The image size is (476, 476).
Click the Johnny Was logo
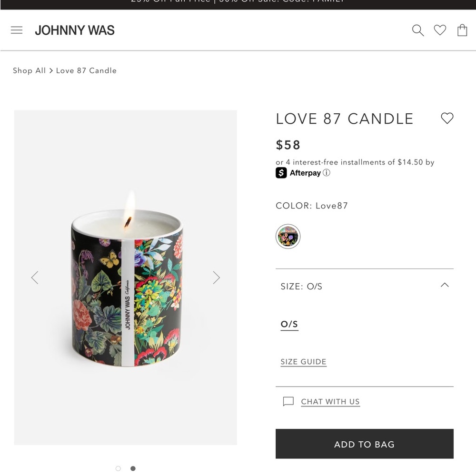74,30
